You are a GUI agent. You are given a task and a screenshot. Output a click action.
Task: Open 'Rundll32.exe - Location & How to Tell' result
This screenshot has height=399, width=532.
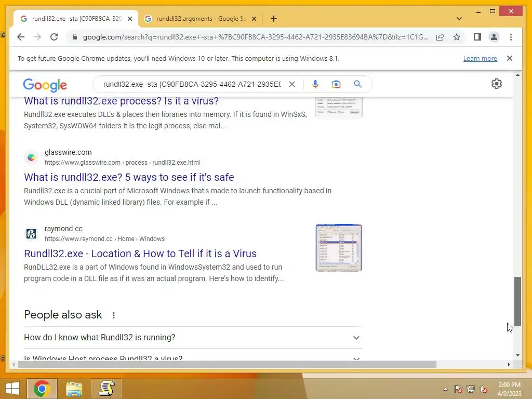click(x=140, y=254)
